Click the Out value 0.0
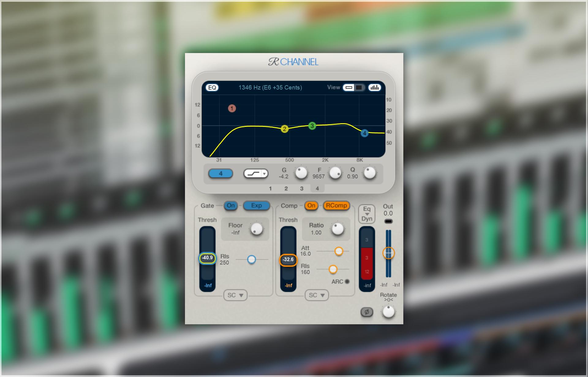Viewport: 588px width, 377px height. click(x=388, y=213)
